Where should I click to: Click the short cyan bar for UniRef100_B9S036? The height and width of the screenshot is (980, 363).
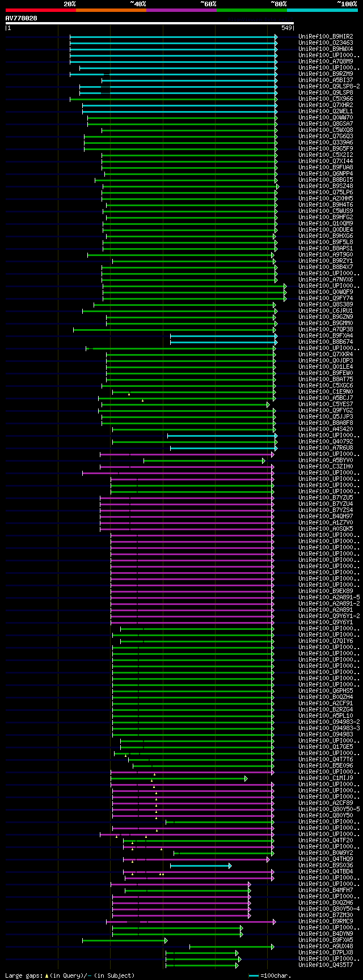pos(201,866)
